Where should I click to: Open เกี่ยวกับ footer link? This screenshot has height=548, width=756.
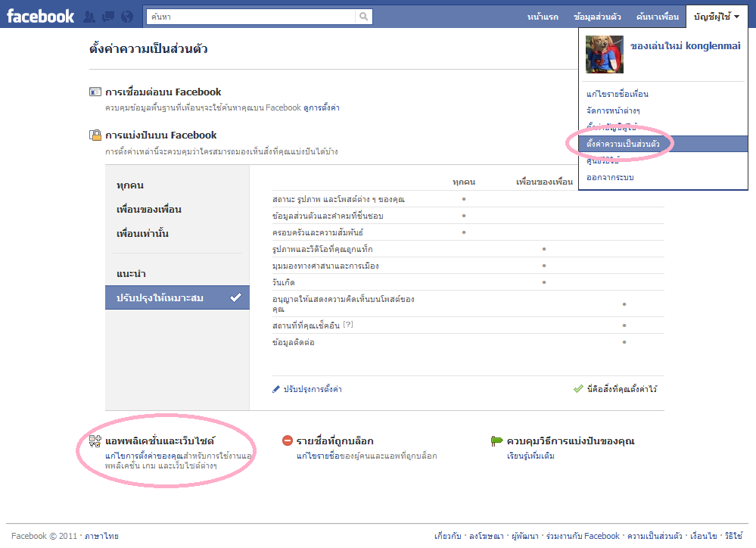[447, 536]
